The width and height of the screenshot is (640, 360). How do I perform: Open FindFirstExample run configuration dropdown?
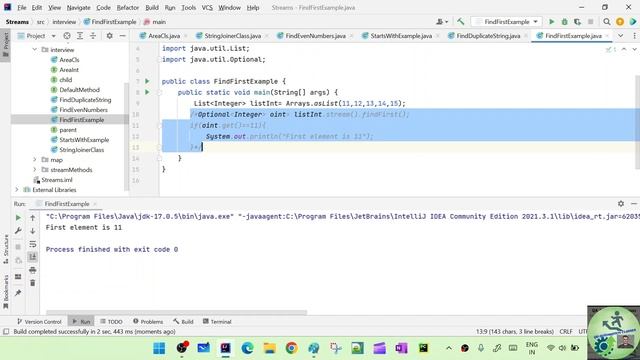tap(507, 22)
